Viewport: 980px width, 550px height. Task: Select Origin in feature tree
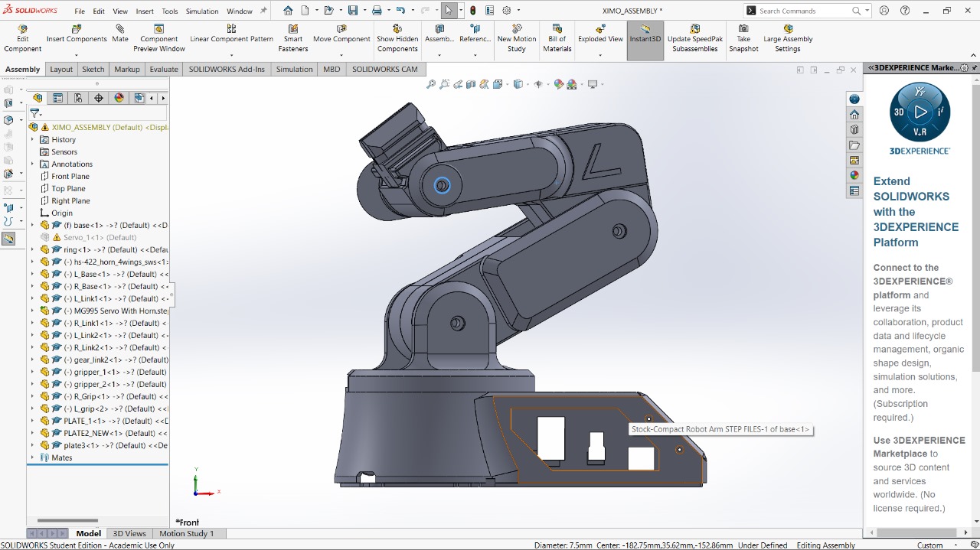(x=61, y=213)
